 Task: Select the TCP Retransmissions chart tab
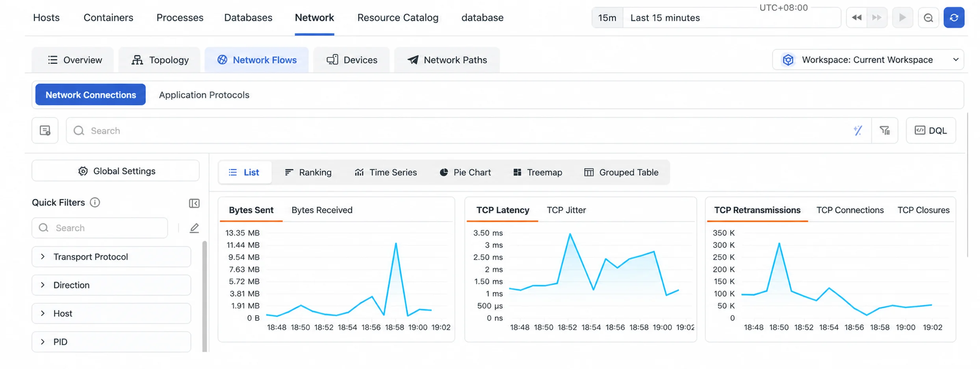757,210
